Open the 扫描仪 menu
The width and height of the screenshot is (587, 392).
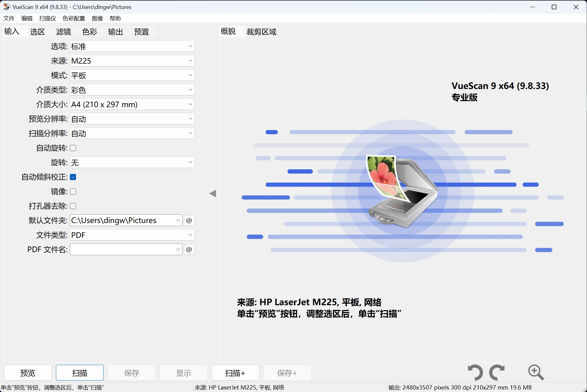[x=48, y=19]
